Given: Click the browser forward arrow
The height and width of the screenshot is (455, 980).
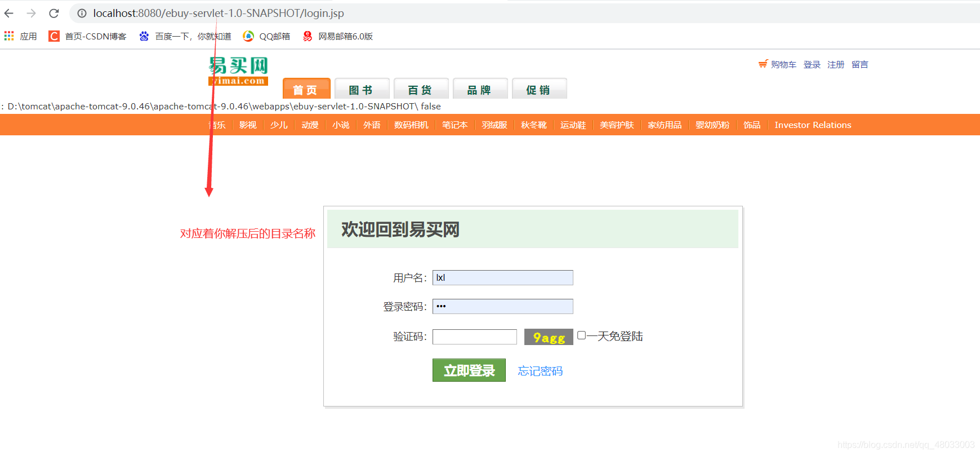Looking at the screenshot, I should 31,13.
